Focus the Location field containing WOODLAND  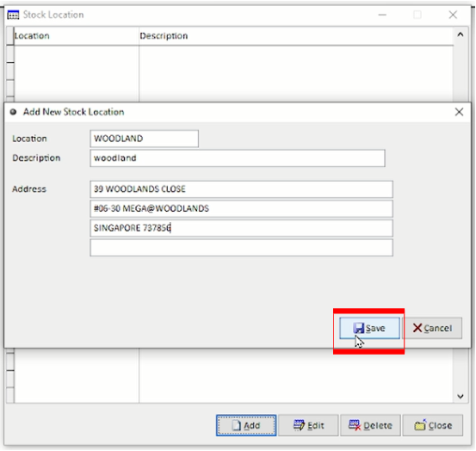145,139
